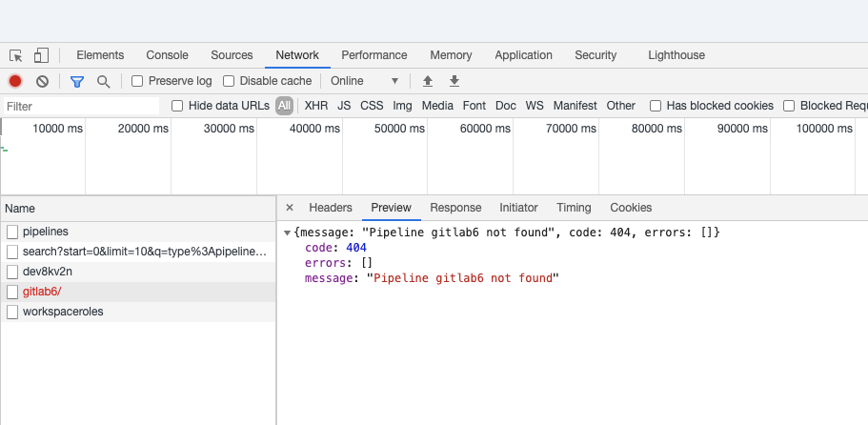Toggle the device toolbar icon

[x=42, y=55]
